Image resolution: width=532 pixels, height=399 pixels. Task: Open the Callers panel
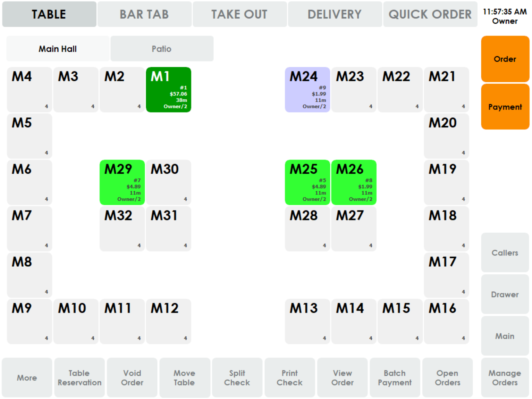505,252
